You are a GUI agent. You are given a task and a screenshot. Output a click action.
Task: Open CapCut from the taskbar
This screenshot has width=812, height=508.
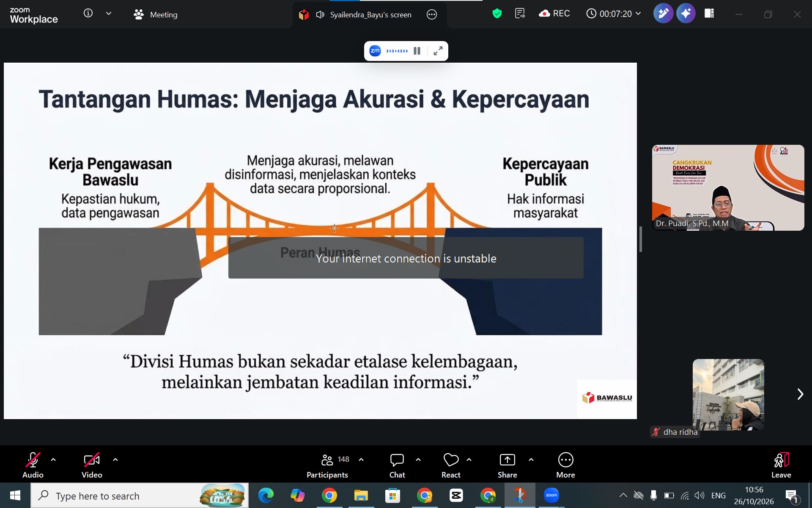point(456,495)
